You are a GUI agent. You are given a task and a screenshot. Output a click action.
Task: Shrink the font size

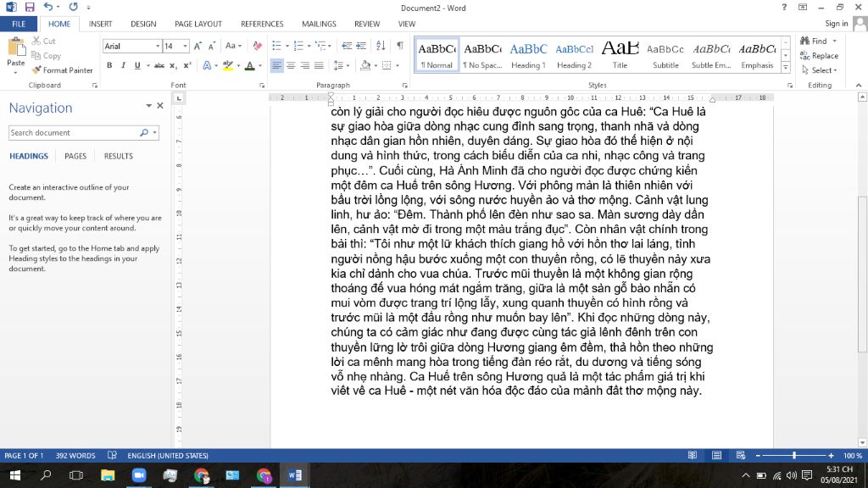(x=211, y=46)
